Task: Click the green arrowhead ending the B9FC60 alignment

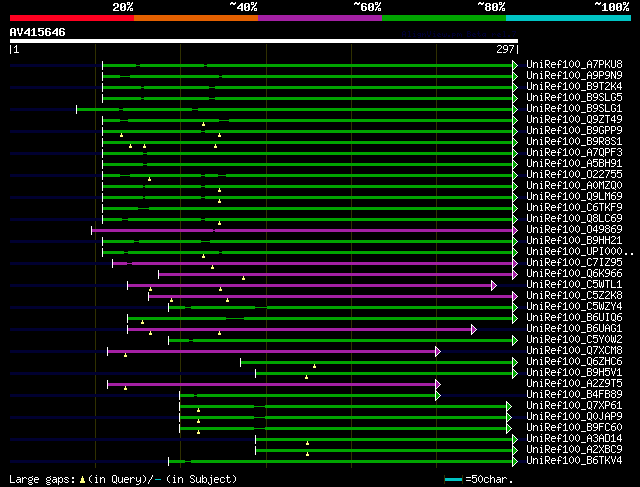Action: (509, 429)
